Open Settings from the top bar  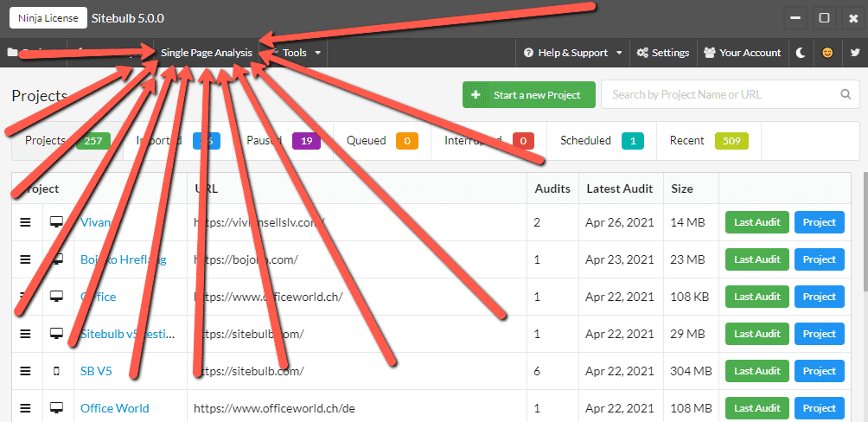click(663, 53)
